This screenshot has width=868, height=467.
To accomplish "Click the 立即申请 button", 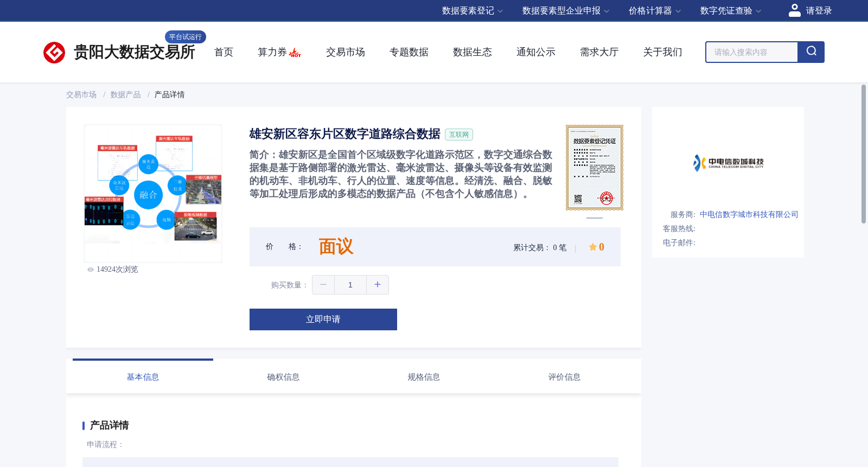I will coord(323,319).
